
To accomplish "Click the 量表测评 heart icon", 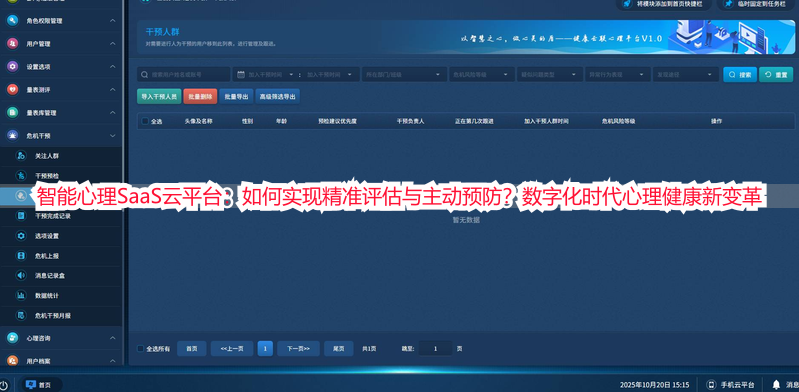I will click(x=12, y=90).
